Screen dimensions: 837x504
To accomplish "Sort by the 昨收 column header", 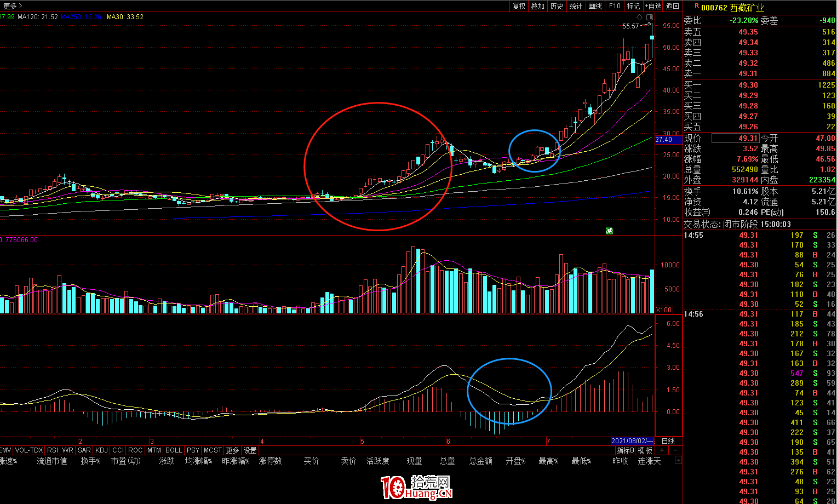I will 620,461.
